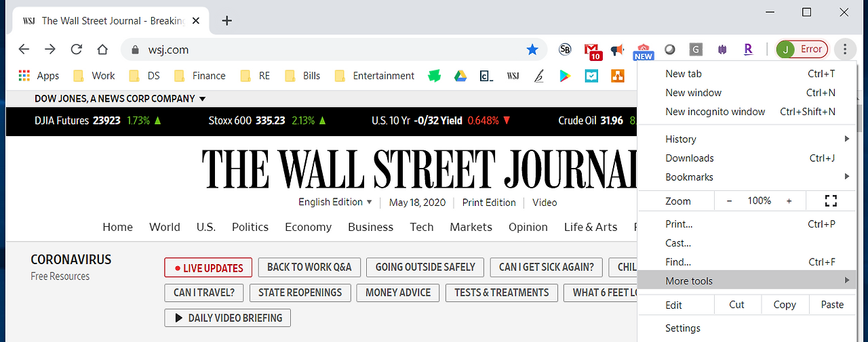Open the DS bookmarks folder
Image resolution: width=868 pixels, height=342 pixels.
coord(144,76)
